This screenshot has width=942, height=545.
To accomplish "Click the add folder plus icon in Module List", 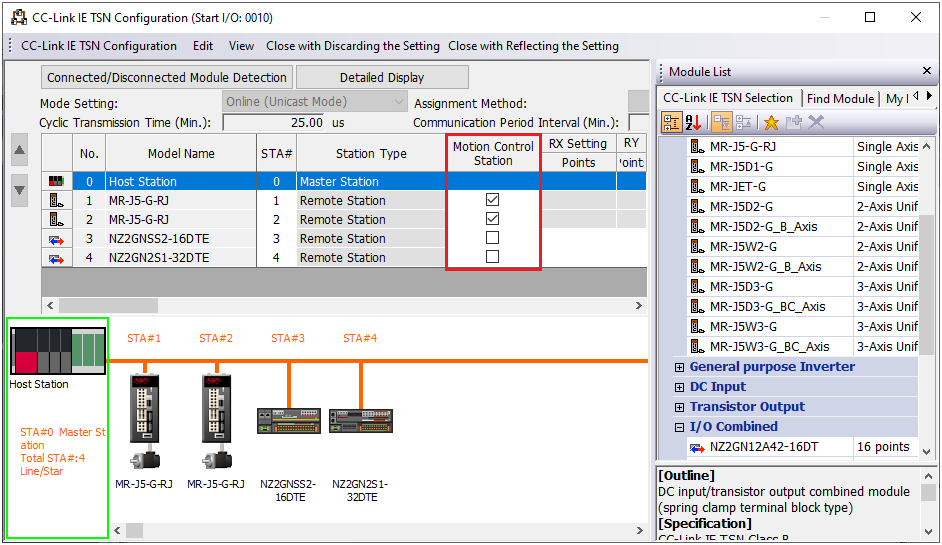I will 794,123.
